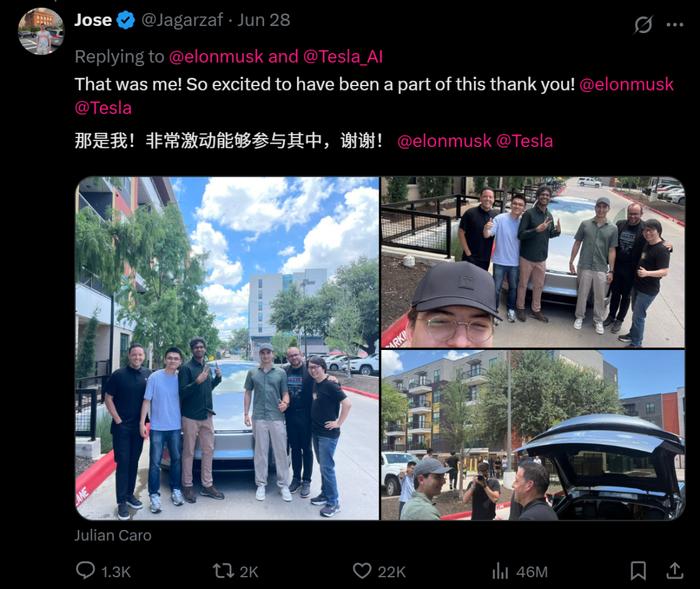Like the post with heart icon
The height and width of the screenshot is (589, 700).
(x=362, y=571)
